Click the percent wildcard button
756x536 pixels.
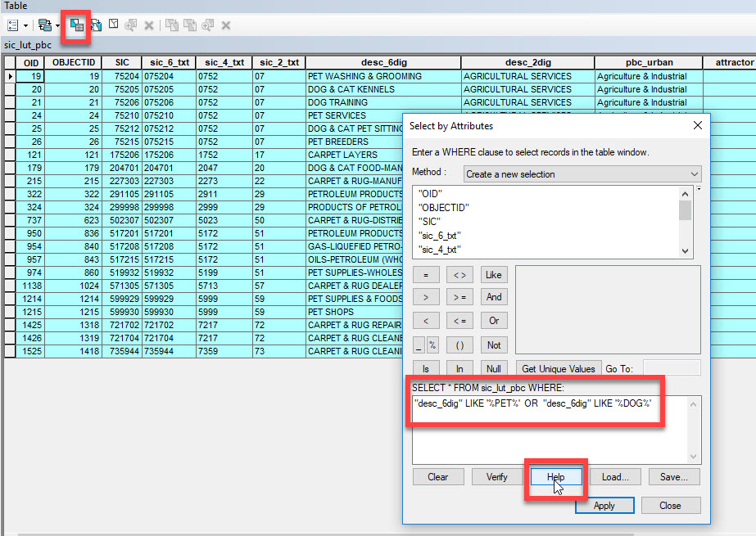point(432,345)
